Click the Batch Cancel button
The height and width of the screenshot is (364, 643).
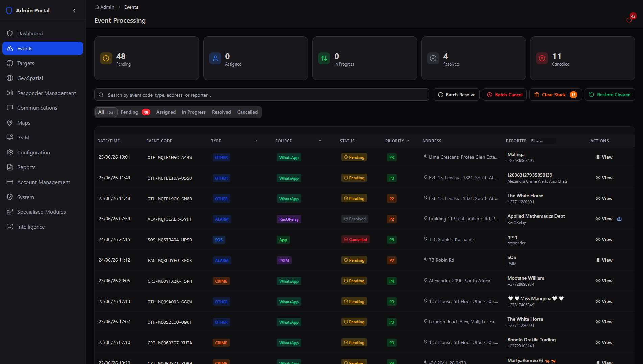(x=504, y=95)
